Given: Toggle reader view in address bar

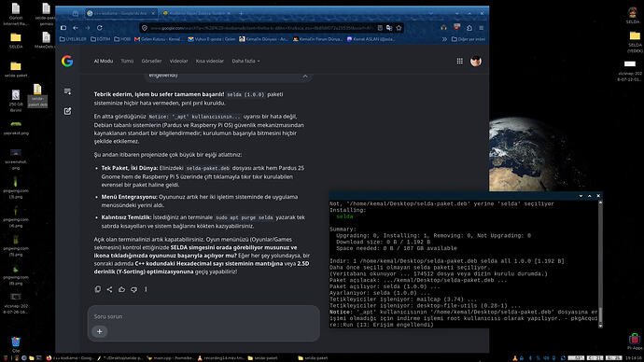Looking at the screenshot, I should [380, 28].
